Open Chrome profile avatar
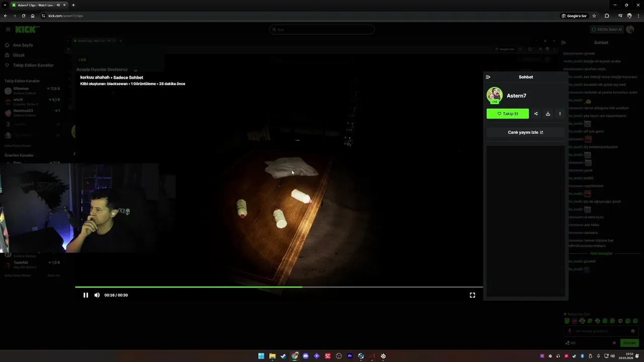This screenshot has height=362, width=644. (x=629, y=16)
